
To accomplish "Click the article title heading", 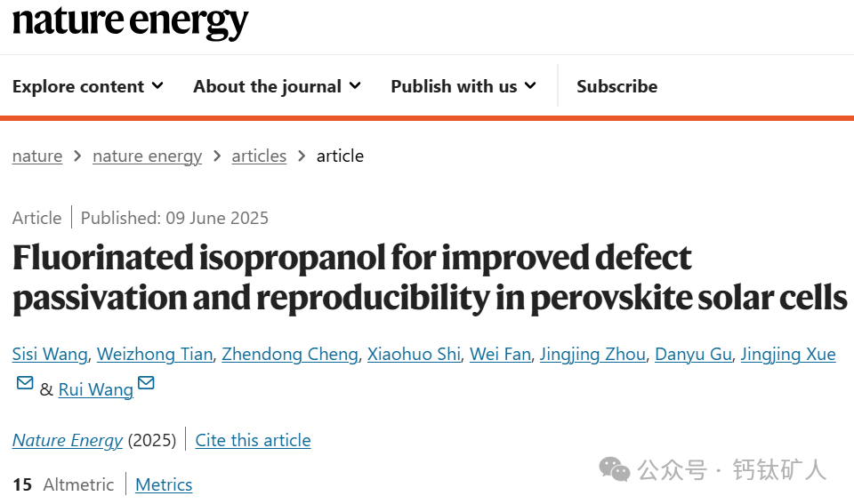I will [x=429, y=277].
